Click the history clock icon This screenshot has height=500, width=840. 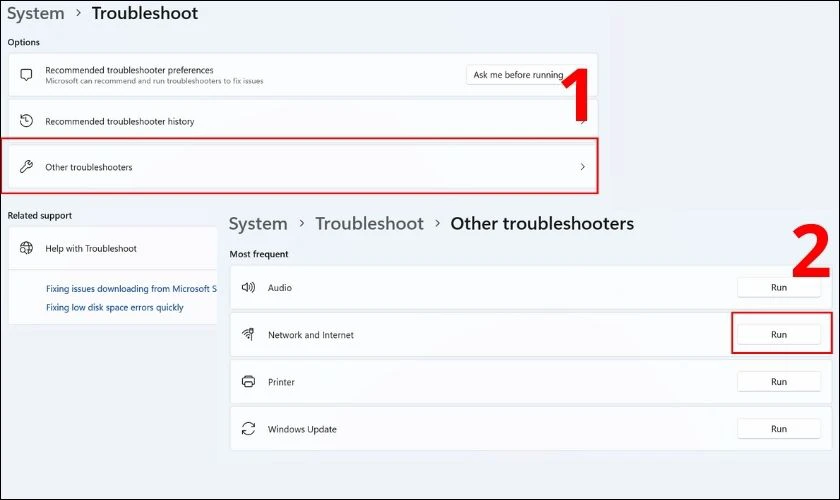click(26, 121)
